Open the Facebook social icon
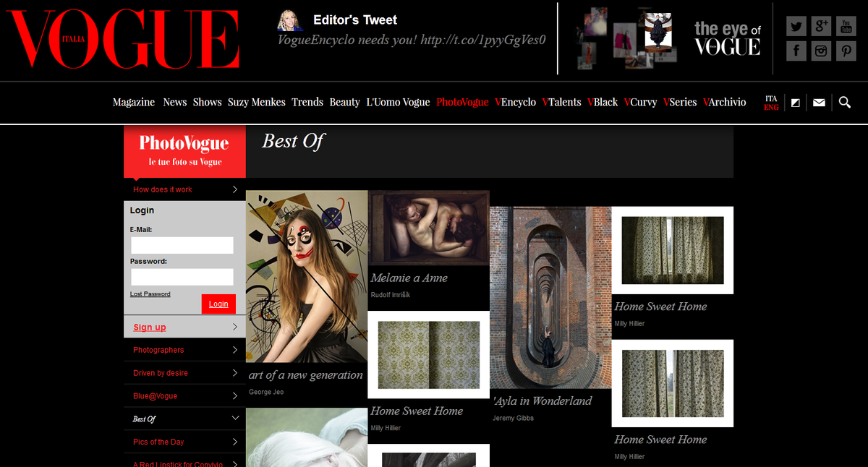This screenshot has height=467, width=868. [796, 51]
